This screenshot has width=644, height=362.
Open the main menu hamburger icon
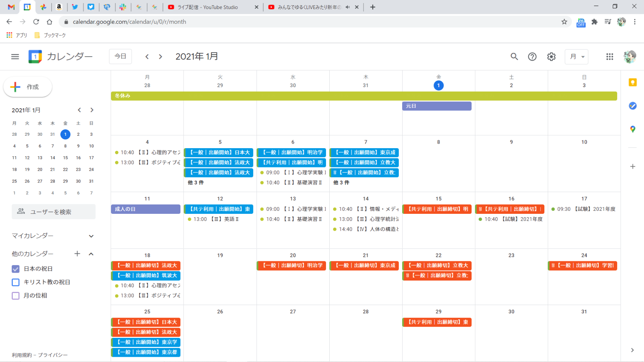pos(15,57)
